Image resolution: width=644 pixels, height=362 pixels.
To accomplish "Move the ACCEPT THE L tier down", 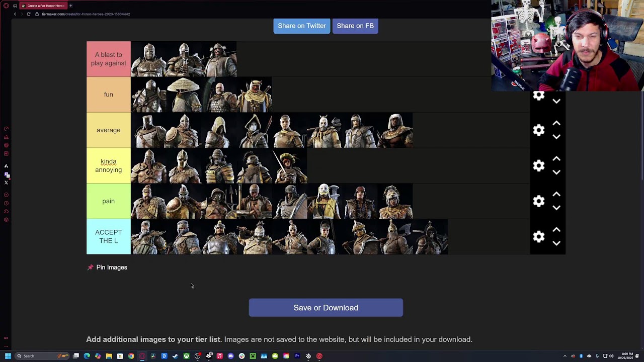I will pyautogui.click(x=556, y=243).
